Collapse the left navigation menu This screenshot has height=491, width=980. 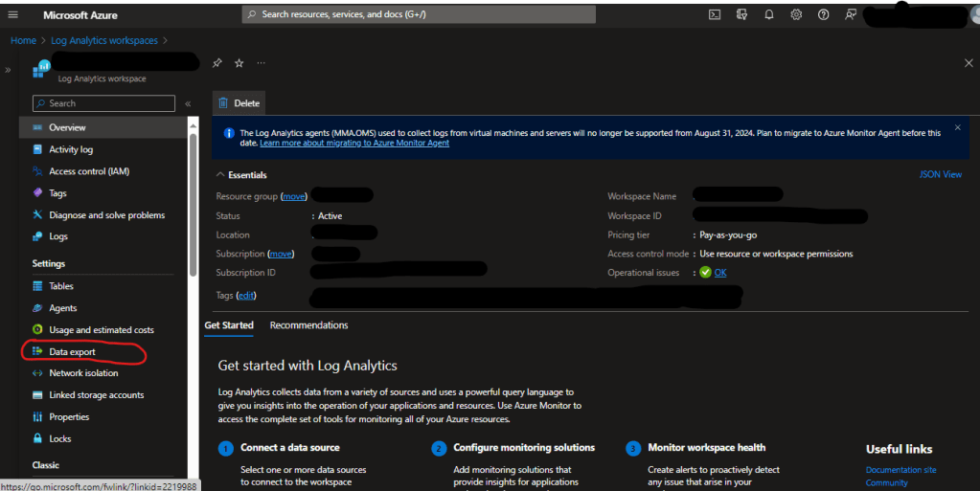click(x=188, y=103)
